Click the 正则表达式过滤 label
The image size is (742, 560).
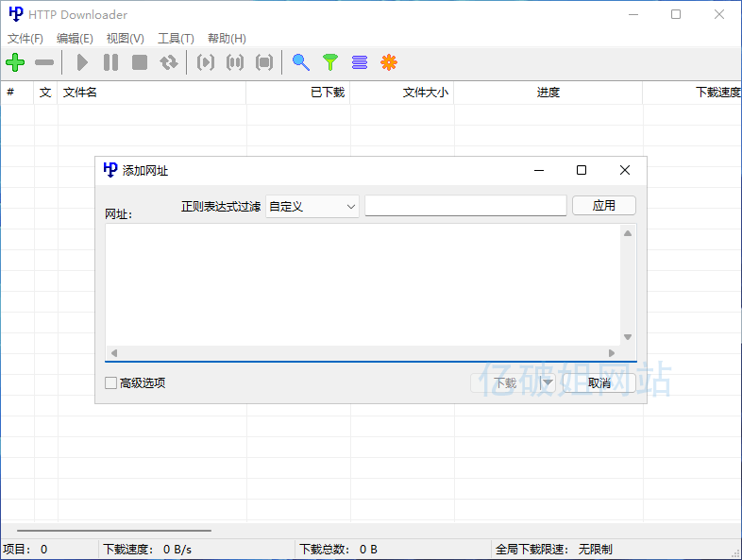221,207
